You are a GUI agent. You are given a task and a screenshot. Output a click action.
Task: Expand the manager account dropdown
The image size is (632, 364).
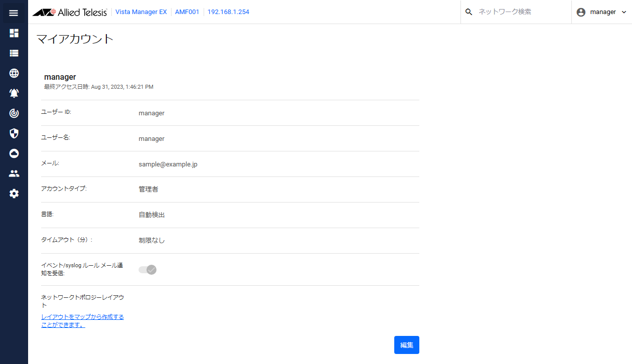pos(601,12)
